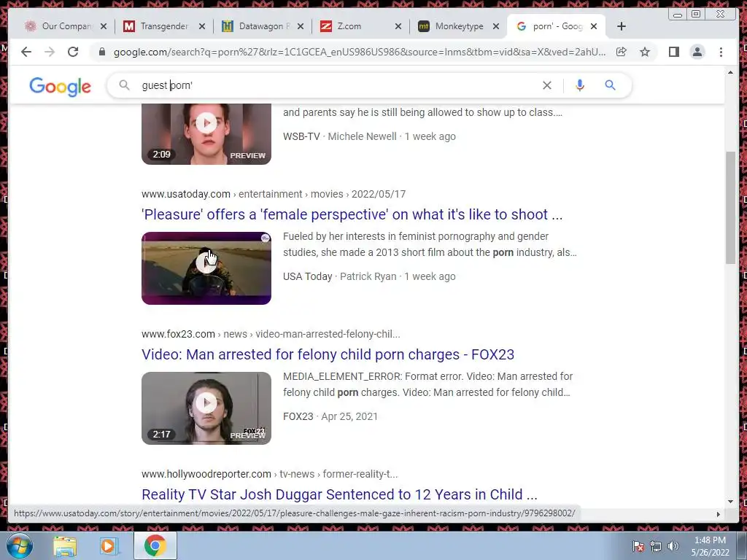Show calendar from taskbar clock
Image resolution: width=747 pixels, height=560 pixels.
click(x=710, y=546)
